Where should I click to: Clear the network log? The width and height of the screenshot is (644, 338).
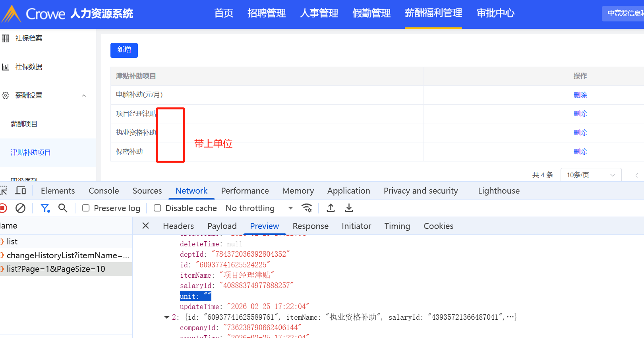point(20,208)
